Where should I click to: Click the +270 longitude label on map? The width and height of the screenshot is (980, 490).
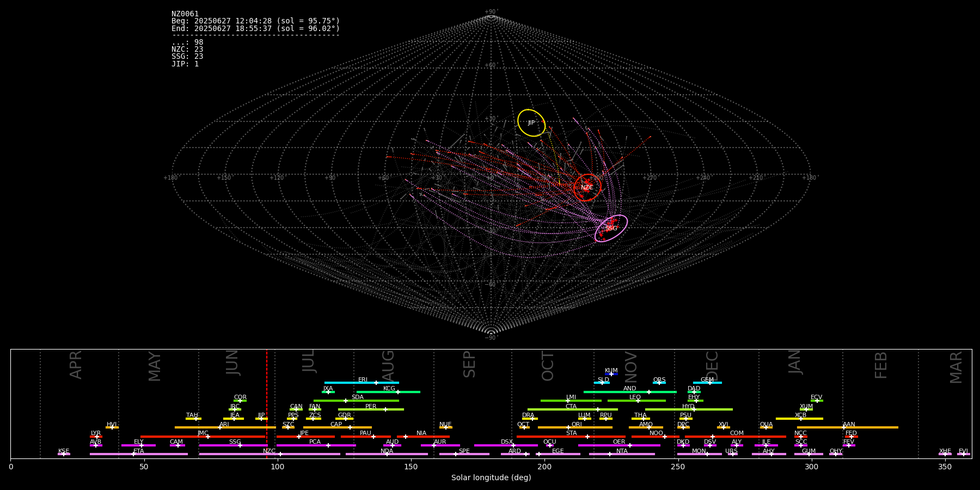pos(650,177)
